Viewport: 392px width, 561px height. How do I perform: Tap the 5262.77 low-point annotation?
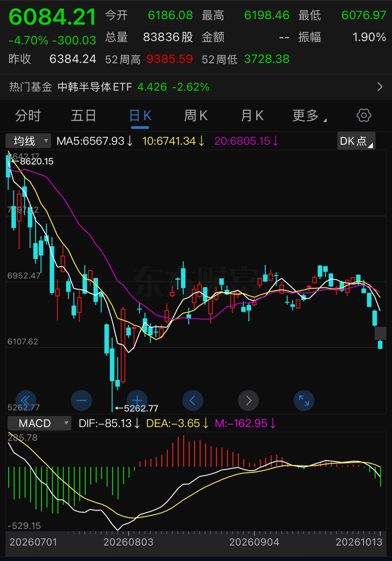coord(137,408)
